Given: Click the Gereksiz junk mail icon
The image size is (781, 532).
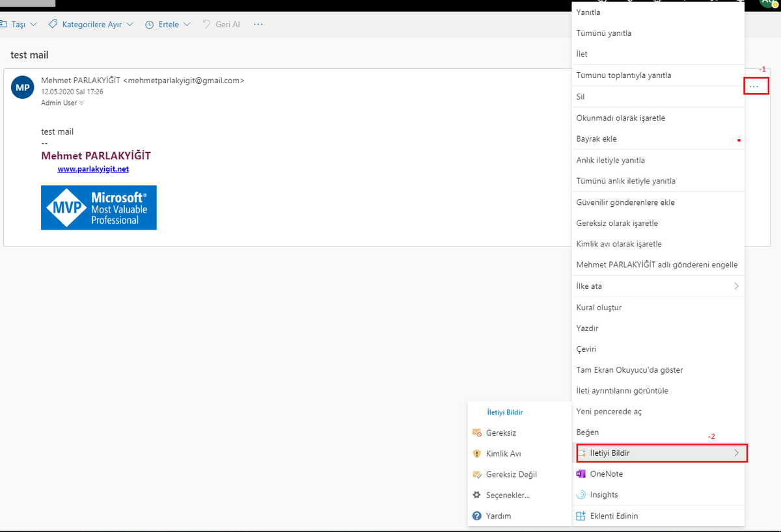Looking at the screenshot, I should (477, 432).
